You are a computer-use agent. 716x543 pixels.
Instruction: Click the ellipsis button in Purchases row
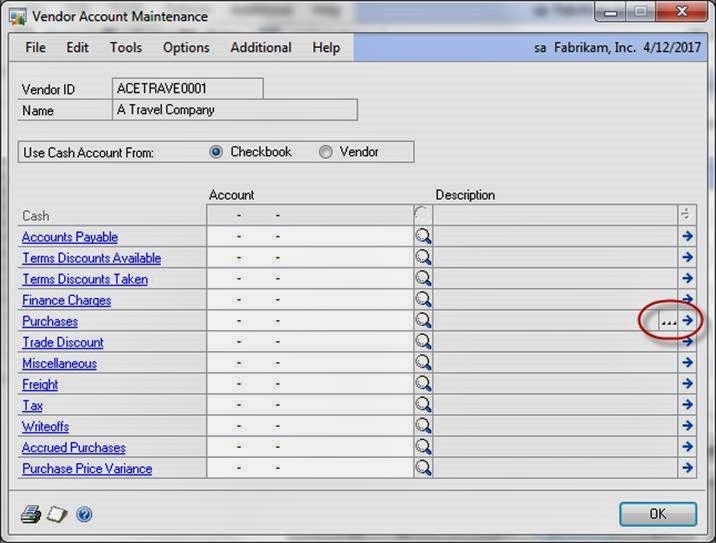click(669, 321)
